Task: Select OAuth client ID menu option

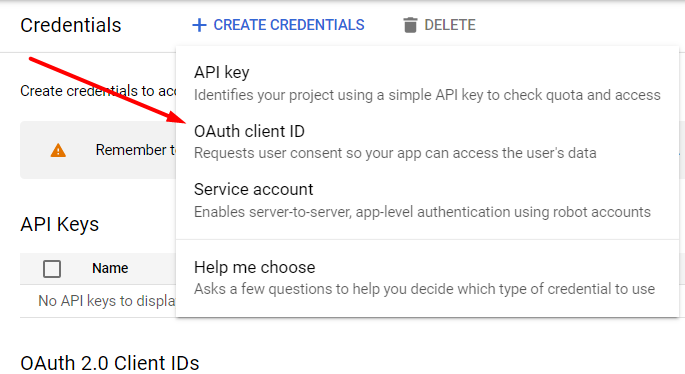Action: click(x=427, y=142)
